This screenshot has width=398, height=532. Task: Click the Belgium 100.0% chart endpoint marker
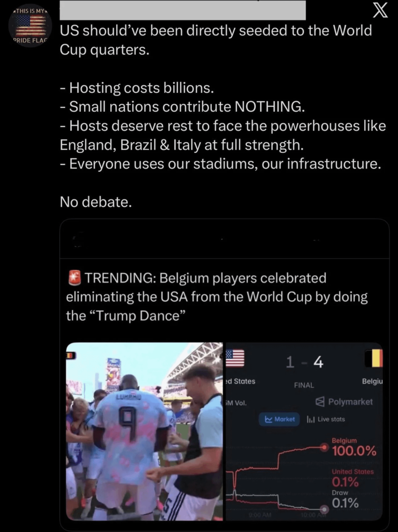tap(325, 448)
